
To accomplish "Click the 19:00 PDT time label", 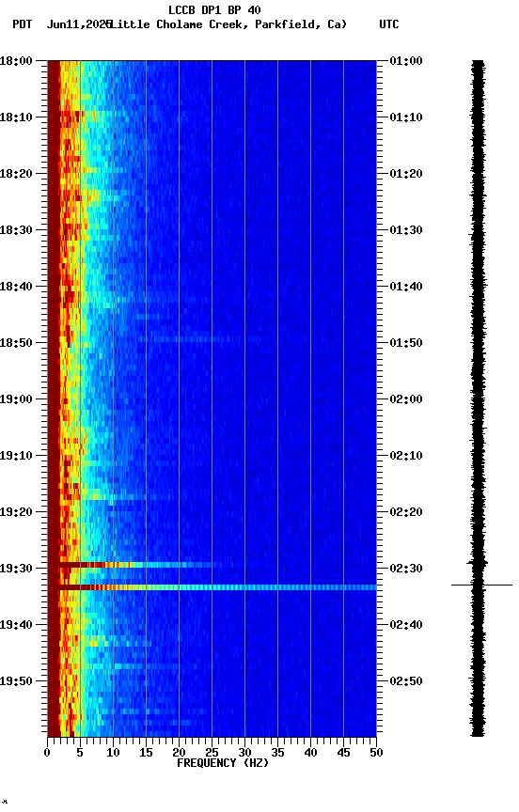I will click(16, 399).
